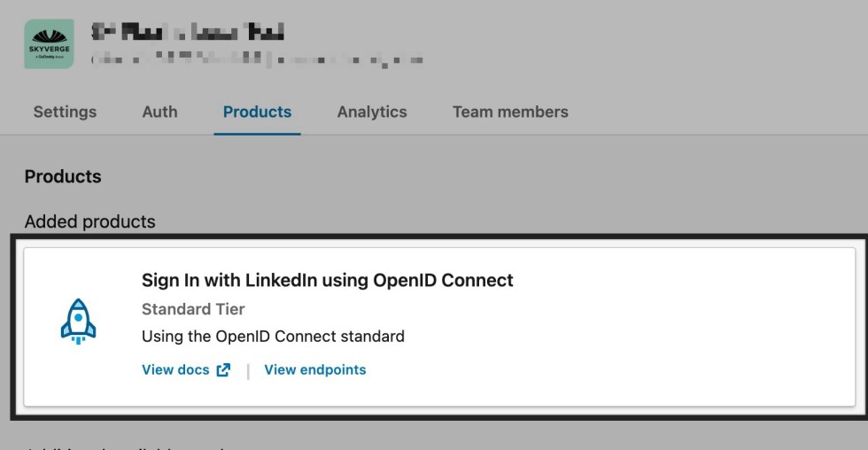Click the Using the OpenID Connect standard text
This screenshot has width=868, height=450.
tap(273, 337)
